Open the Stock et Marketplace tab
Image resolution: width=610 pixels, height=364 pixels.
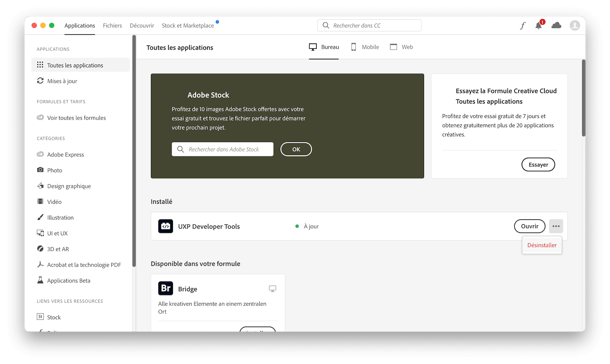tap(188, 26)
